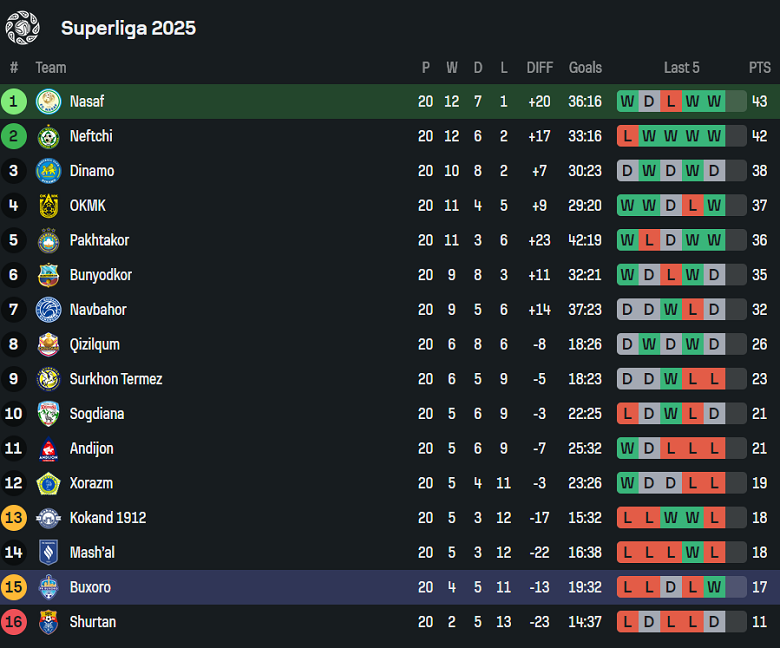The height and width of the screenshot is (648, 780).
Task: Click the Navbahor club crest
Action: click(48, 310)
